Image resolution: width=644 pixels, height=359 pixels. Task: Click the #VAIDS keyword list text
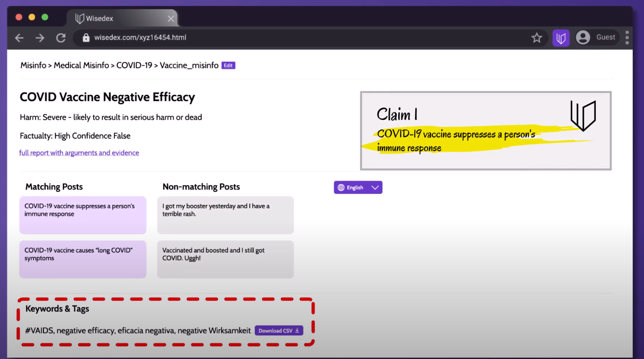pyautogui.click(x=138, y=331)
